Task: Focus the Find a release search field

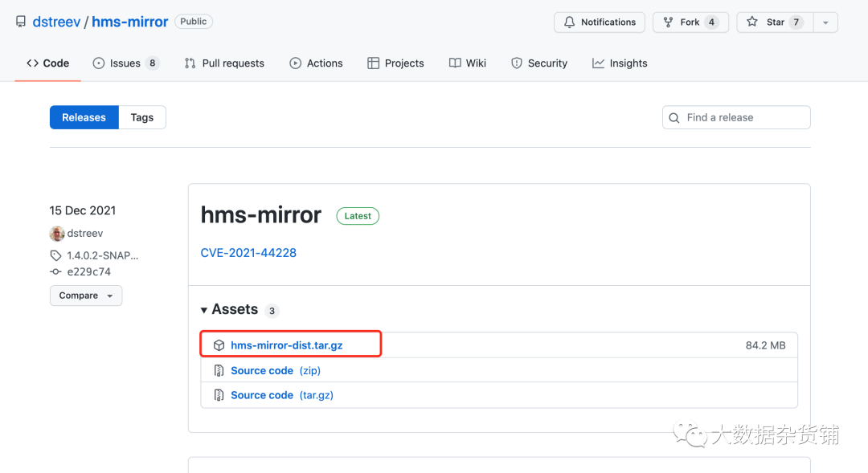Action: pyautogui.click(x=736, y=117)
